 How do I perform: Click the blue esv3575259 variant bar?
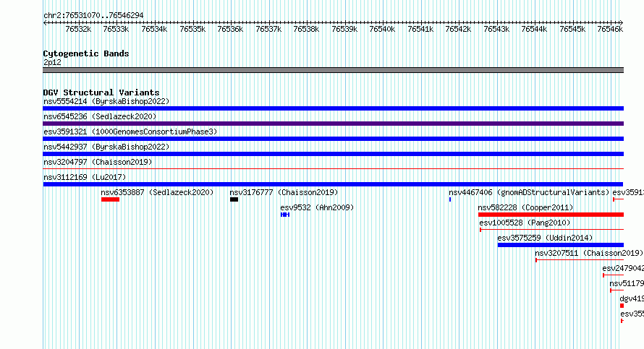tap(561, 245)
